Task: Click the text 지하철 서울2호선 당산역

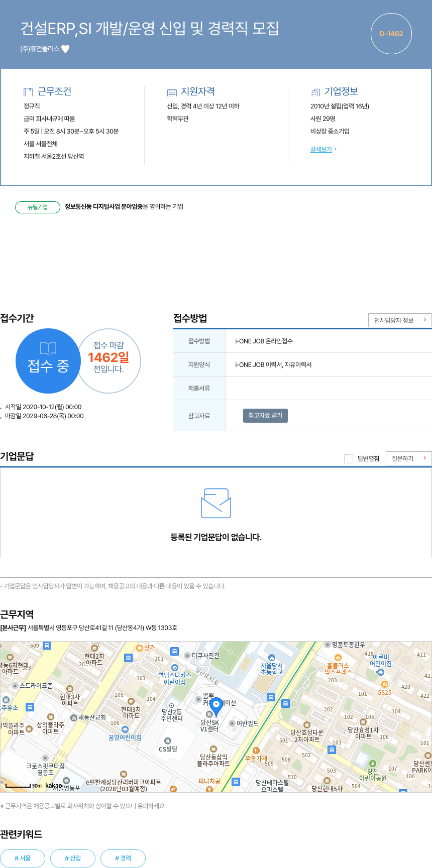Action: pyautogui.click(x=54, y=157)
